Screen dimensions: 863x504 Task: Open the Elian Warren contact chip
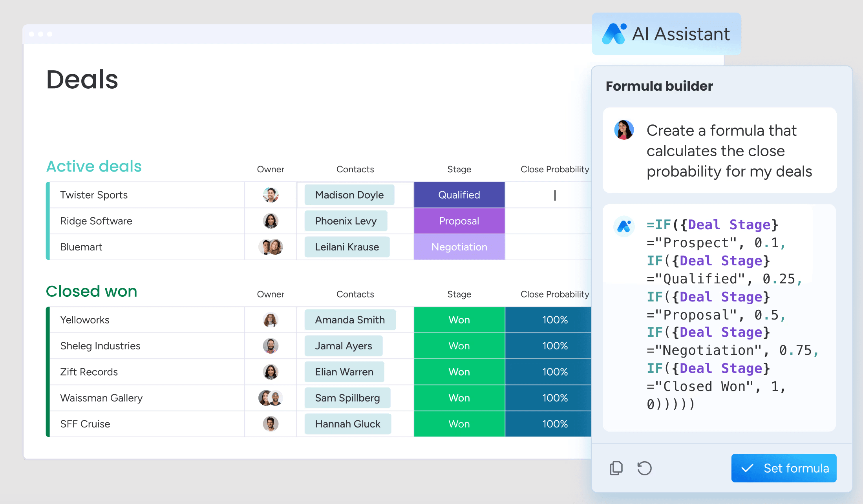[x=344, y=372]
